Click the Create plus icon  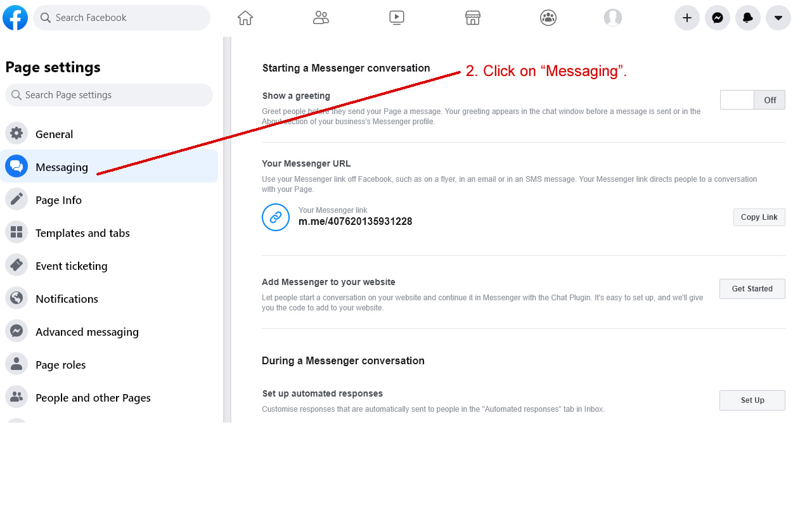[687, 18]
